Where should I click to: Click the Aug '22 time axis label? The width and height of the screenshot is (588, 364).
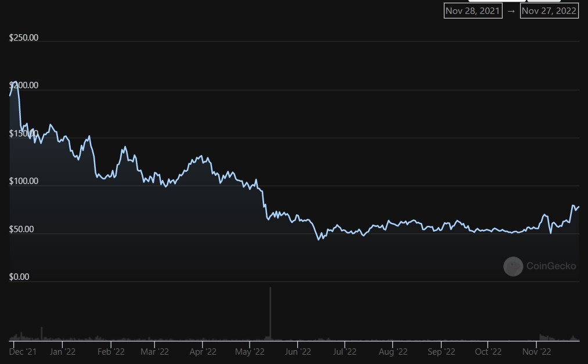pos(393,352)
